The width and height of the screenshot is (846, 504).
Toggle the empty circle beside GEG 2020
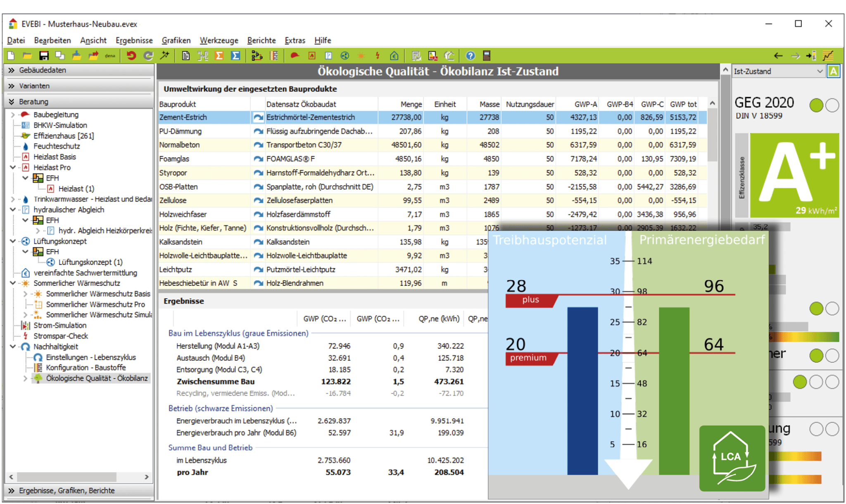click(832, 105)
